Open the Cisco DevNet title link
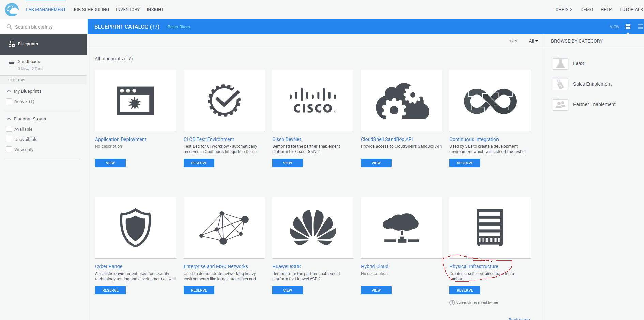Image resolution: width=644 pixels, height=320 pixels. pos(287,139)
